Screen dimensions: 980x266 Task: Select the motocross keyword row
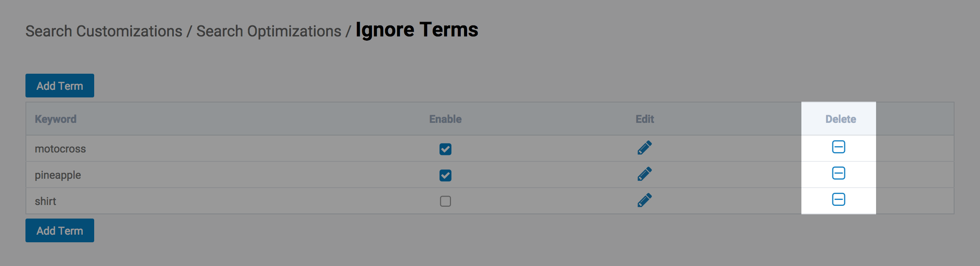point(60,149)
